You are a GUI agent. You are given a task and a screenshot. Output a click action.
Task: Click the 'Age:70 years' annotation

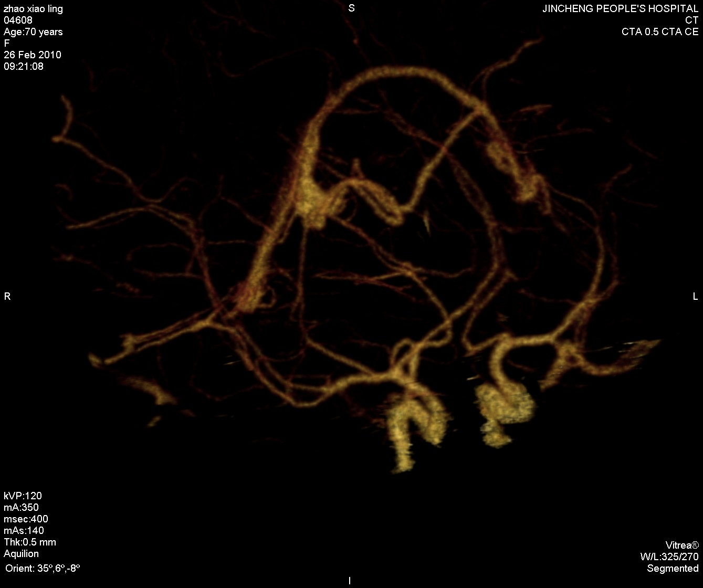[33, 32]
